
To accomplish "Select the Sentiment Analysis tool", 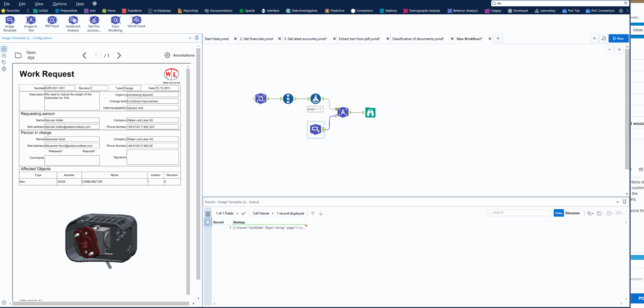I will [x=73, y=23].
